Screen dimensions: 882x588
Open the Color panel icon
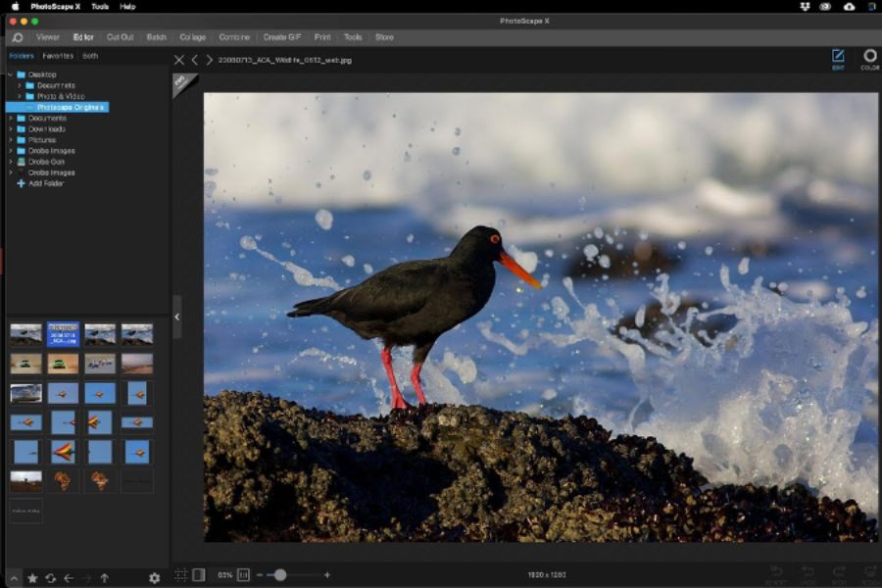pyautogui.click(x=869, y=58)
